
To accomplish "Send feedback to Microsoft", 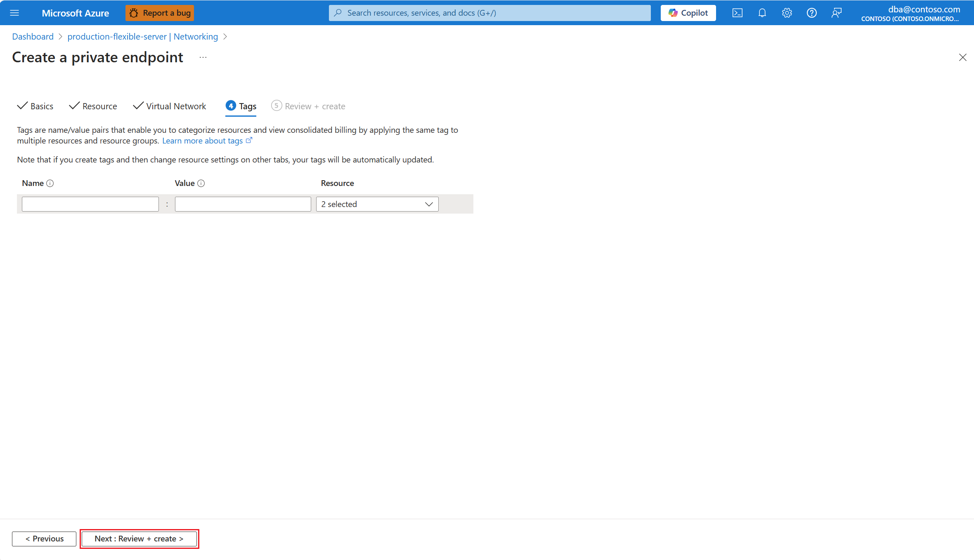I will click(x=837, y=13).
